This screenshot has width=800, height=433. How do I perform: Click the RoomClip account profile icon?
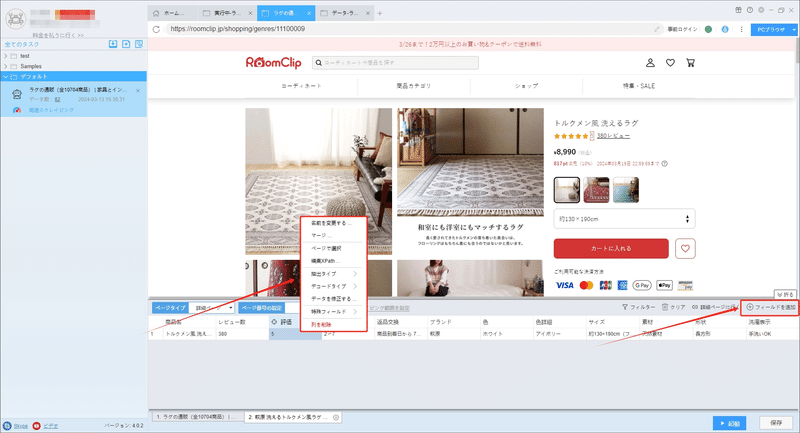pyautogui.click(x=650, y=63)
